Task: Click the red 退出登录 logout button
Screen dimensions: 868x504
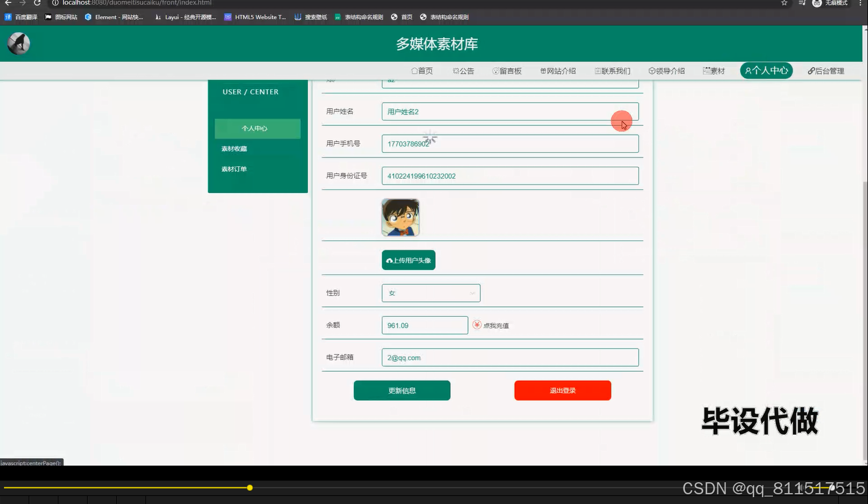Action: click(562, 390)
